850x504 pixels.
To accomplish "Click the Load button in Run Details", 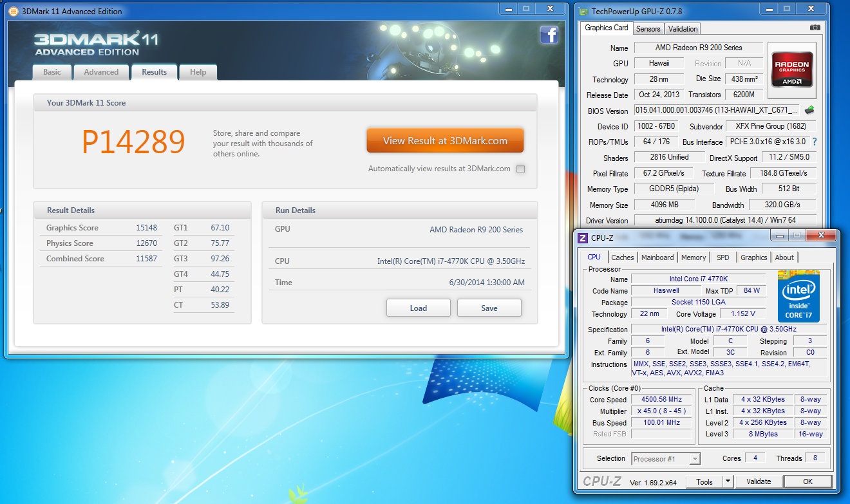I will [419, 308].
